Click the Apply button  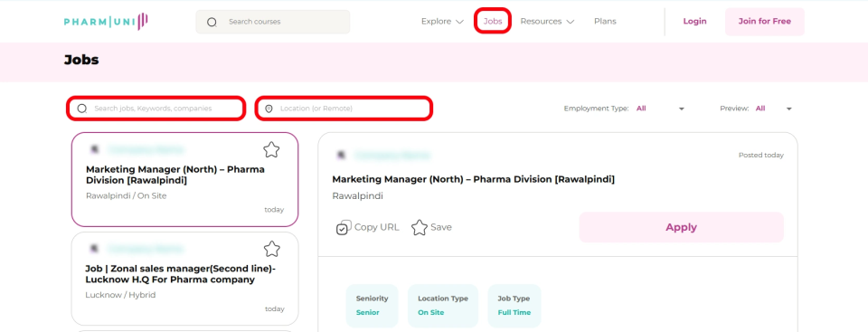682,227
